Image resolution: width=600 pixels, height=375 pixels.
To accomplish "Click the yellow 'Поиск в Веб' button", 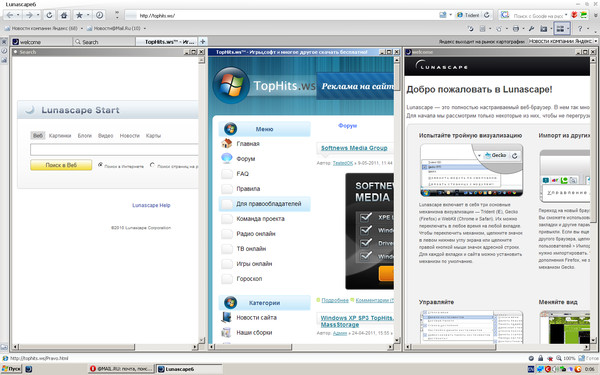I will (61, 165).
